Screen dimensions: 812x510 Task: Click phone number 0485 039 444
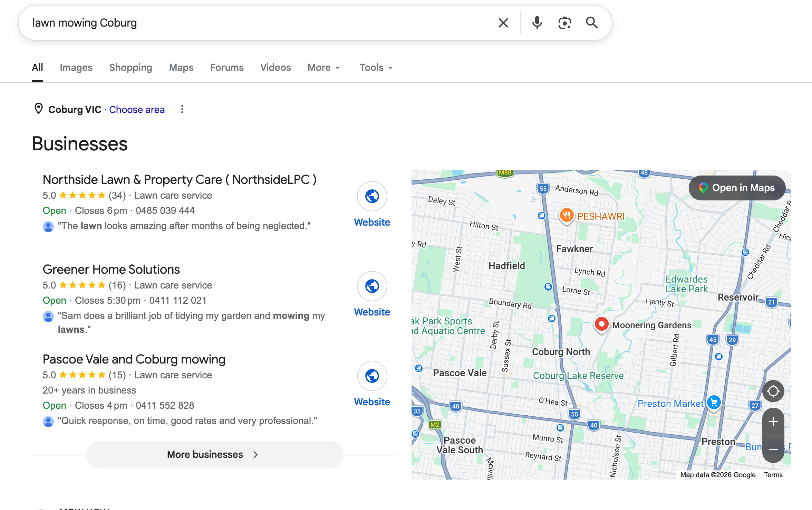[165, 211]
